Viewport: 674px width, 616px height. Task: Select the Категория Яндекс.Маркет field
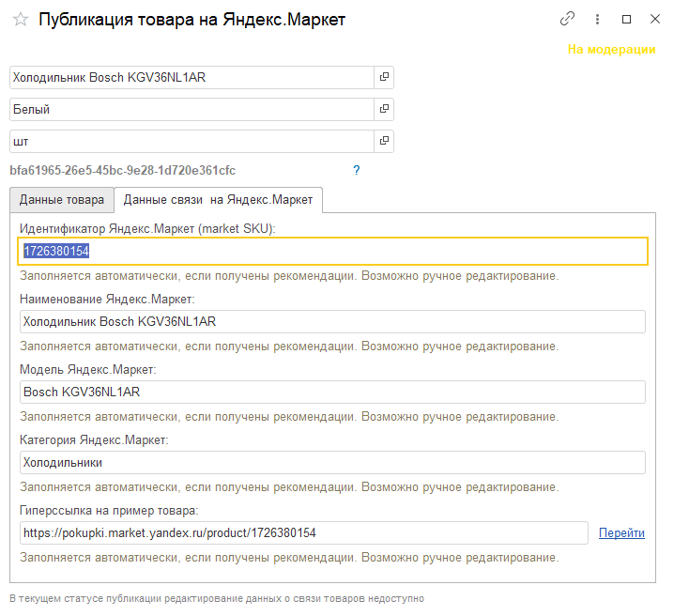[332, 463]
